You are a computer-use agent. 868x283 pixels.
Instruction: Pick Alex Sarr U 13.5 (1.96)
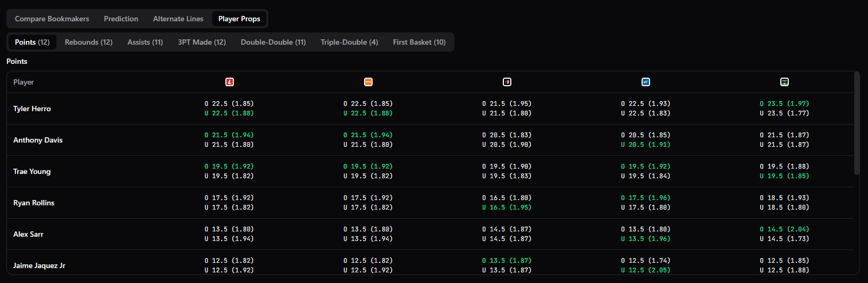(x=646, y=239)
